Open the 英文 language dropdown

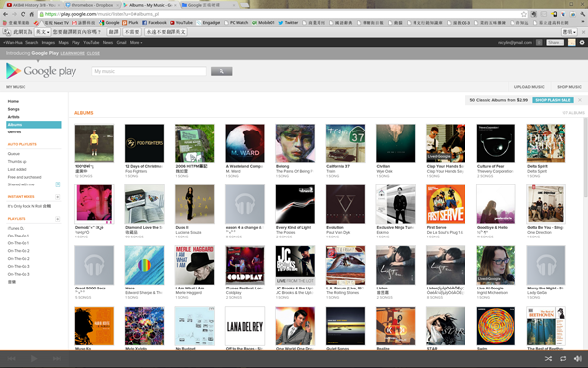tap(43, 32)
